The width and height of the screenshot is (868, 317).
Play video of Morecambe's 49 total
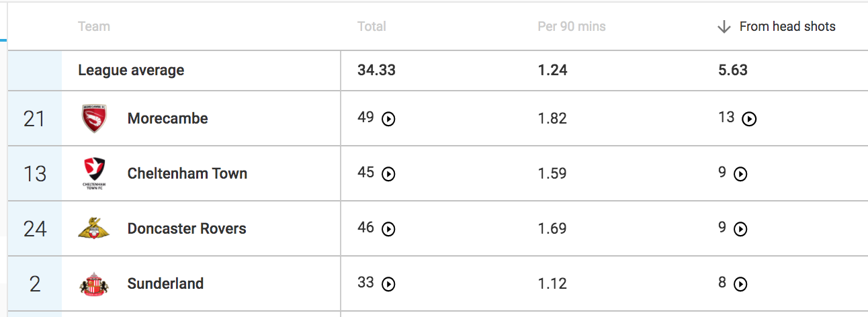click(x=388, y=119)
